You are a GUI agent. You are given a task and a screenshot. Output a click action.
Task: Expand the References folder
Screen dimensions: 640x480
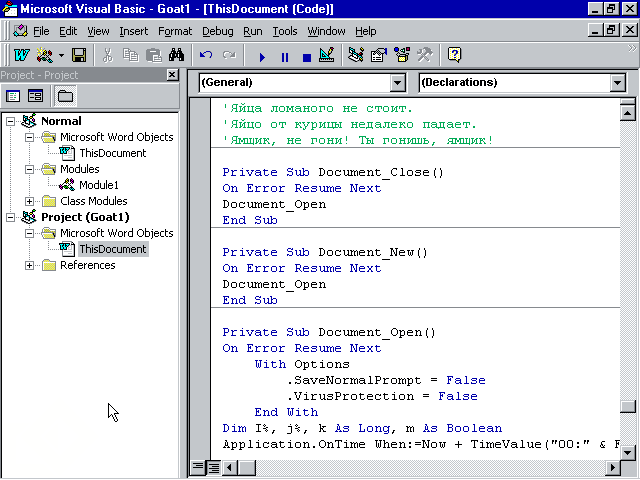29,265
